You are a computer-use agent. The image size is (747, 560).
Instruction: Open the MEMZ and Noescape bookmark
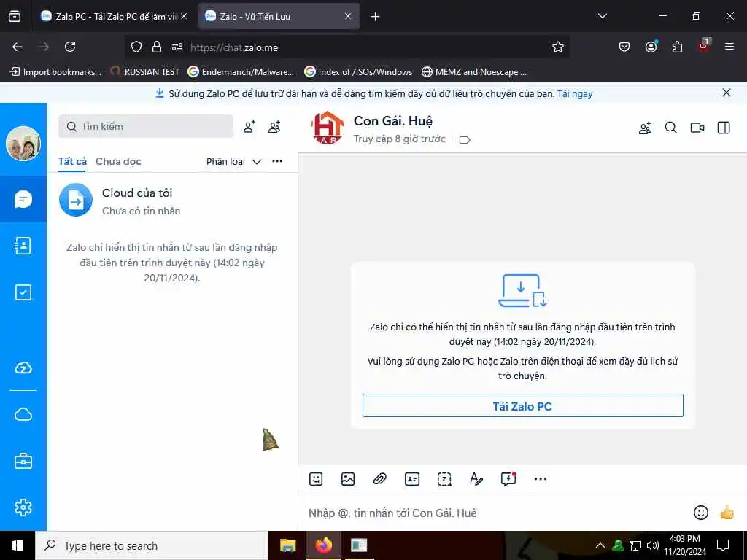click(x=474, y=72)
